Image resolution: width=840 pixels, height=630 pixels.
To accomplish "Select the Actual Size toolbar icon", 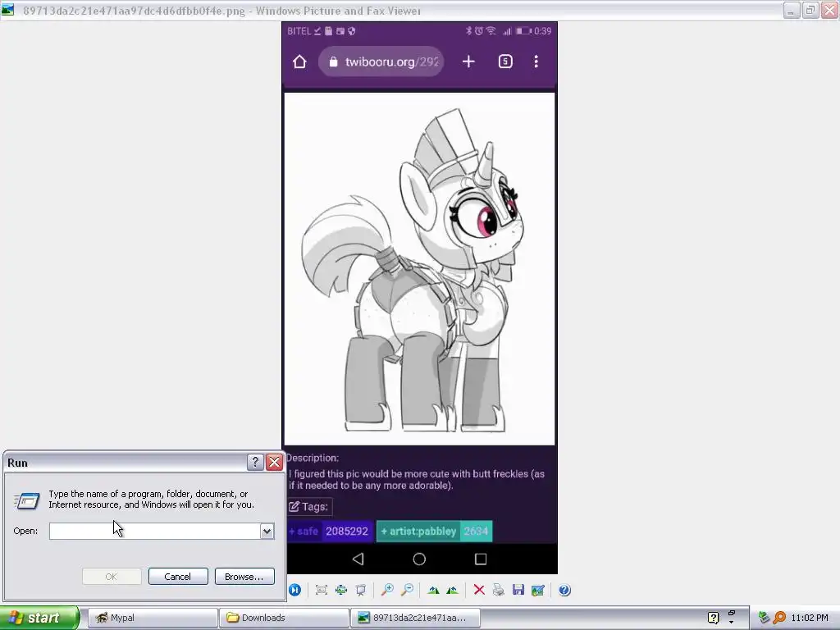I will (340, 590).
